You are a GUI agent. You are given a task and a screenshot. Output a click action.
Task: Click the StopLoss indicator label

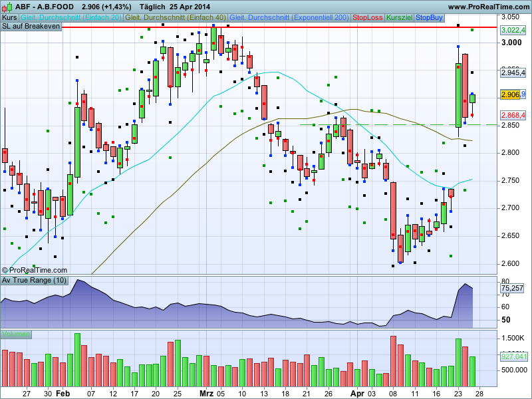pyautogui.click(x=368, y=18)
